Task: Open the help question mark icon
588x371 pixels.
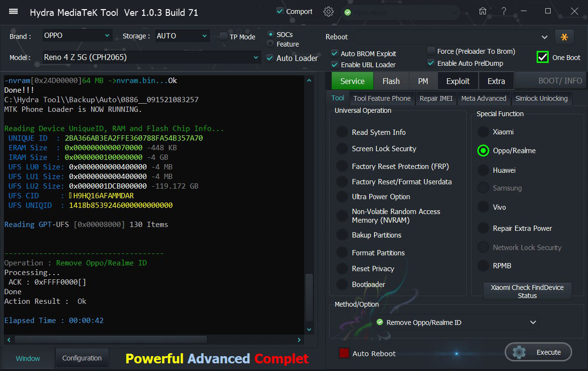Action: (504, 11)
